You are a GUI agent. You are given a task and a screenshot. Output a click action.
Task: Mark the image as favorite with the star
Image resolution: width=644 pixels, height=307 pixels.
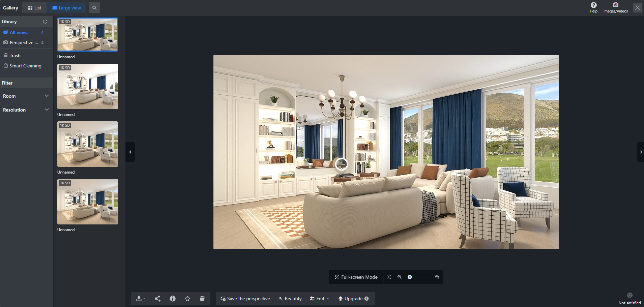[x=187, y=299]
